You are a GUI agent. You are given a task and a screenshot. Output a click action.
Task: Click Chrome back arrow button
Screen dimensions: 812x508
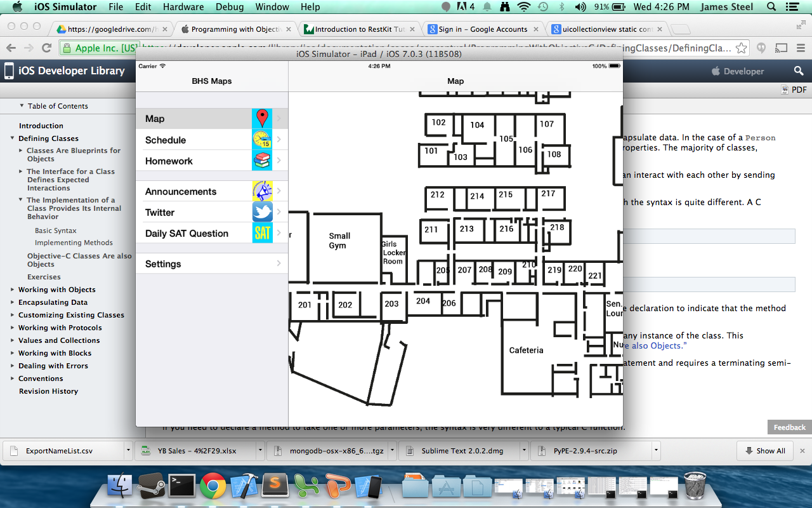pyautogui.click(x=11, y=48)
